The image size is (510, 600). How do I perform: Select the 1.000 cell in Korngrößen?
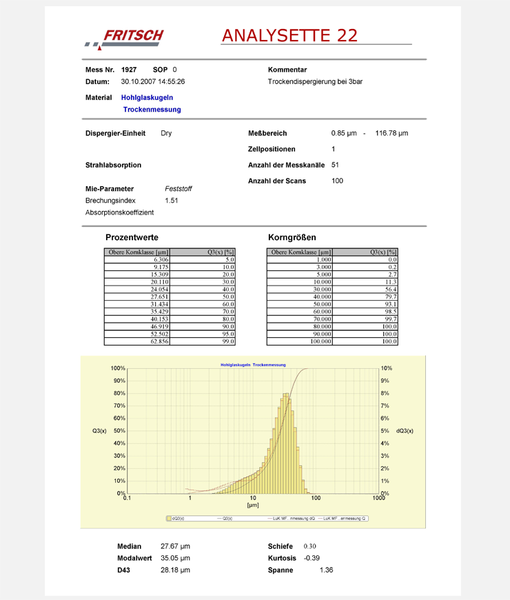click(300, 259)
